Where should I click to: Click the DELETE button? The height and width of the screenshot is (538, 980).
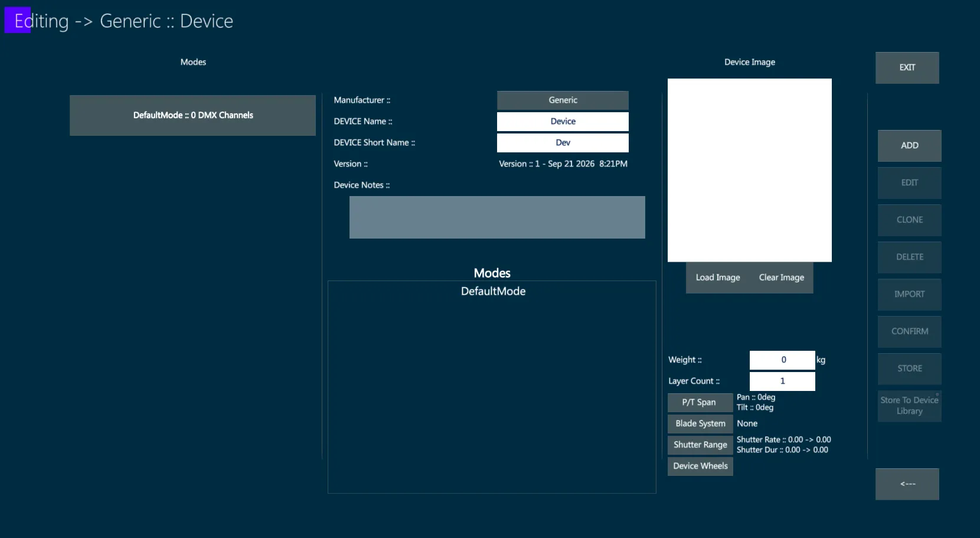point(910,257)
